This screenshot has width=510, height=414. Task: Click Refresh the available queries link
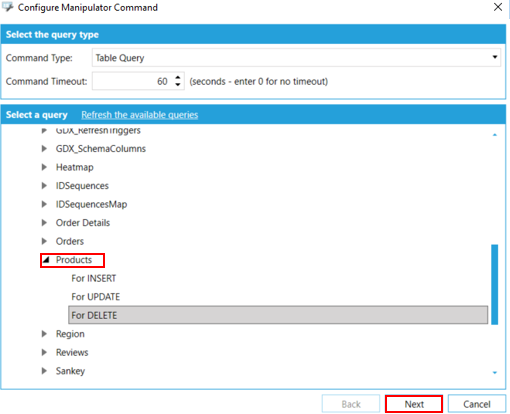coord(140,115)
